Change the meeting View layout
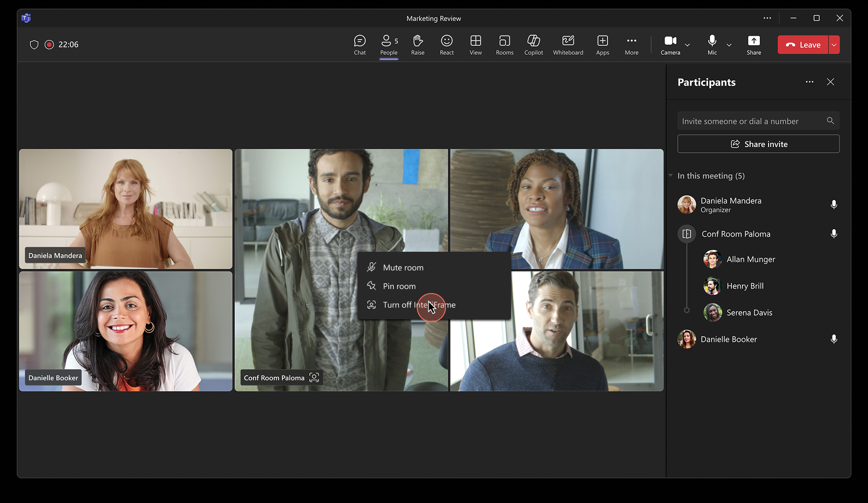 476,44
